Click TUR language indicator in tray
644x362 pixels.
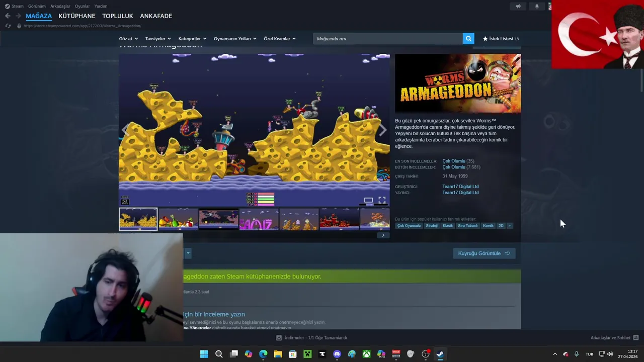point(589,354)
